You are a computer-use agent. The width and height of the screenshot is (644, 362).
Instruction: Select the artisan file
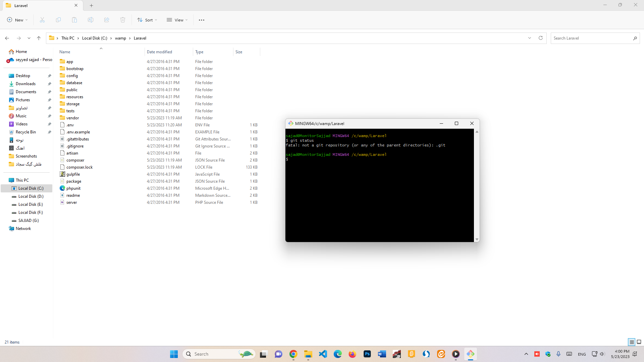72,153
